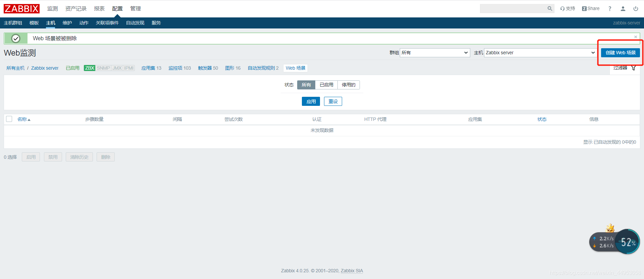Select the 所有 status filter
644x279 pixels.
pos(306,85)
